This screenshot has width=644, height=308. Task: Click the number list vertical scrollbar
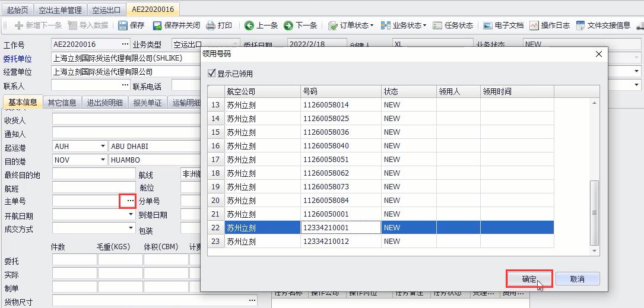pos(594,212)
